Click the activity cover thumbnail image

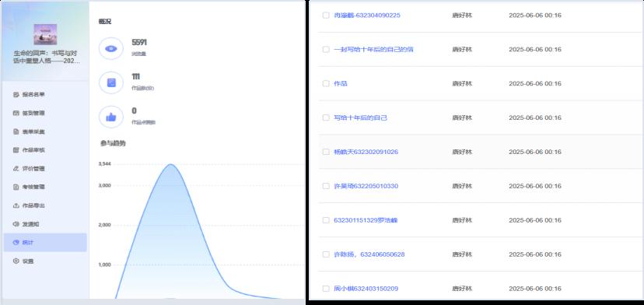(x=45, y=34)
